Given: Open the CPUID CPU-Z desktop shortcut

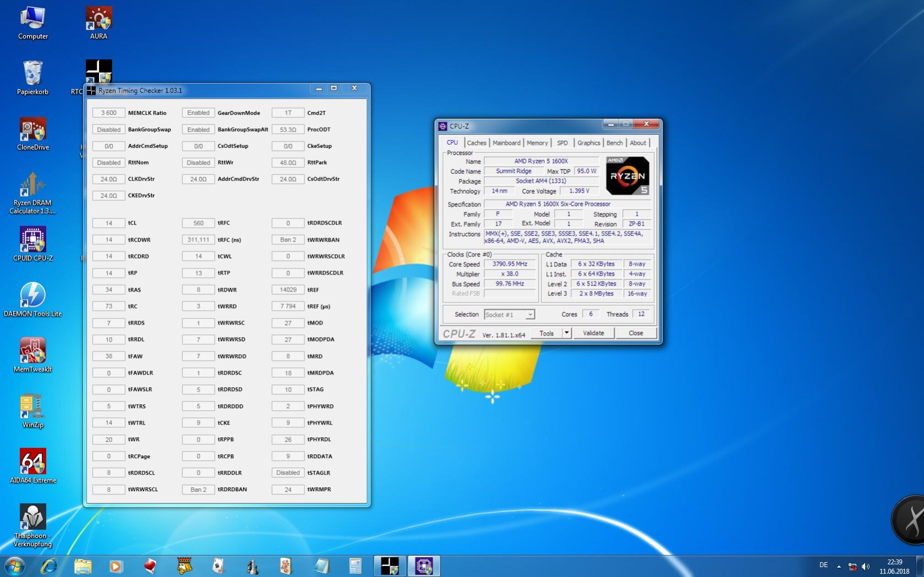Looking at the screenshot, I should coord(32,240).
